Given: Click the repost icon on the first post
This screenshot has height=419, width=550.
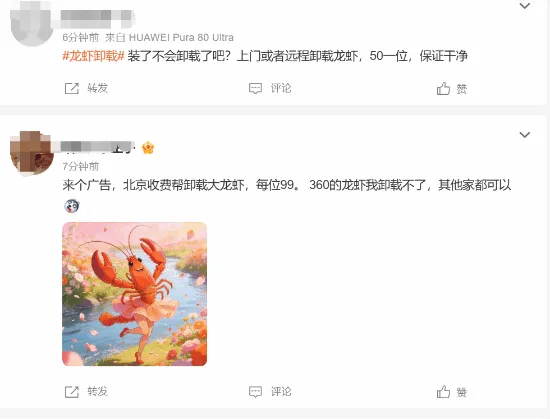Looking at the screenshot, I should [72, 88].
